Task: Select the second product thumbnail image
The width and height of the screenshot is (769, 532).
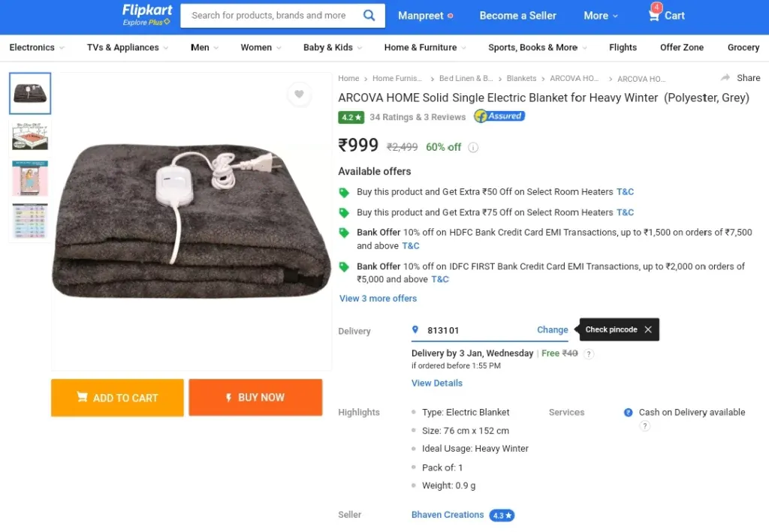Action: click(x=30, y=137)
